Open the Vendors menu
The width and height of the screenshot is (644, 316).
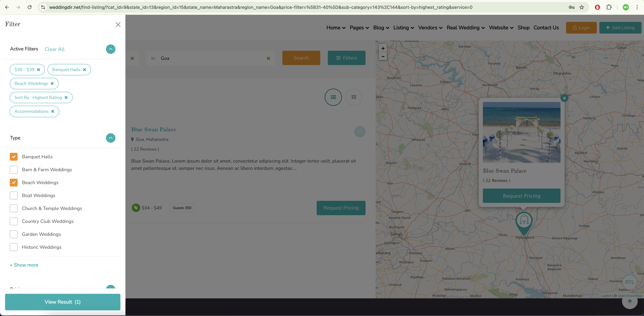pyautogui.click(x=430, y=28)
